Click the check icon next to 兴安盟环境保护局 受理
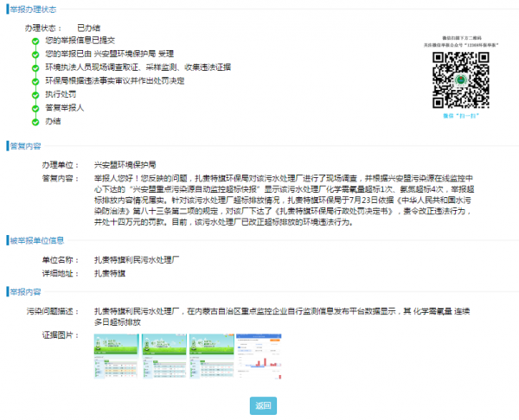 [35, 54]
